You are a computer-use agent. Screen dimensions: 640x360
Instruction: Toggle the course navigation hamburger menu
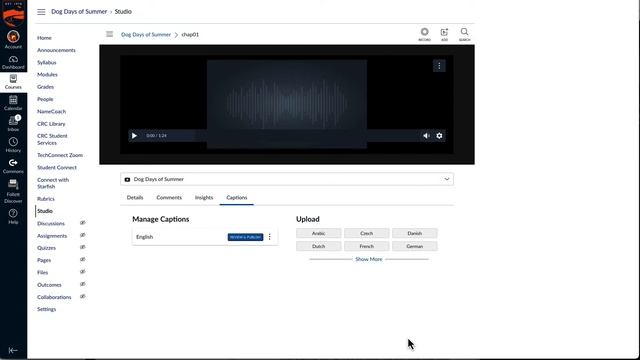click(x=41, y=12)
